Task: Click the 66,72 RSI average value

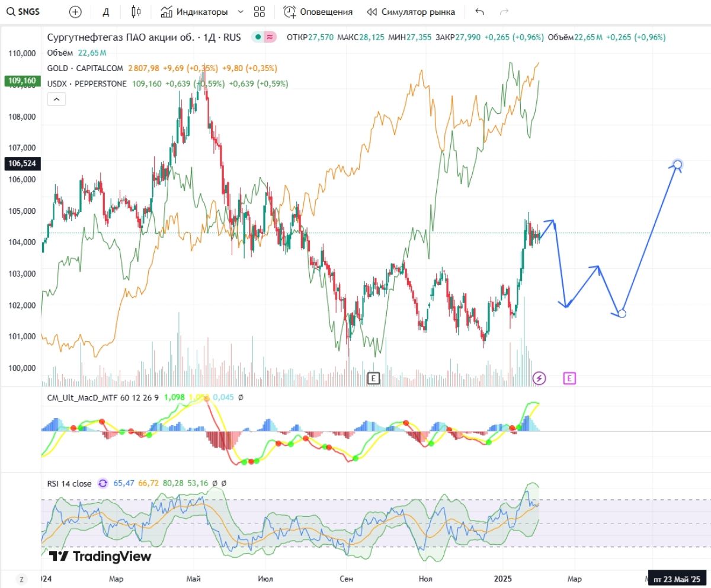Action: click(x=149, y=483)
